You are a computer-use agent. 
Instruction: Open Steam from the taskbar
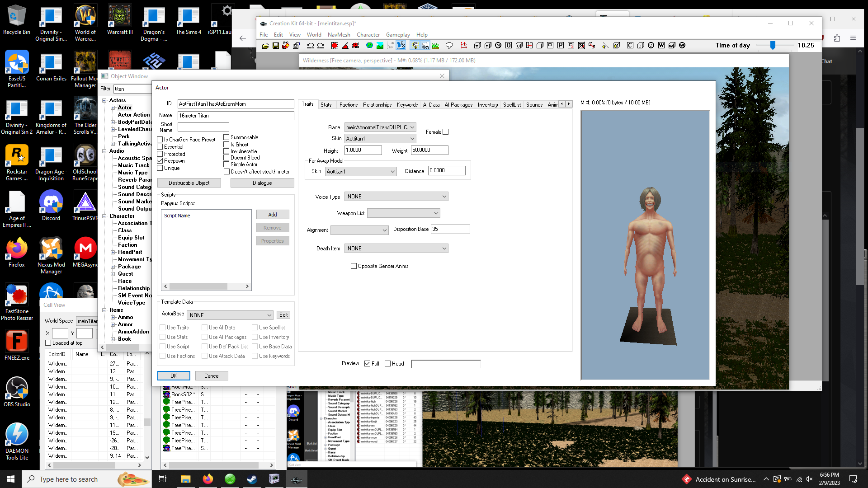point(252,479)
